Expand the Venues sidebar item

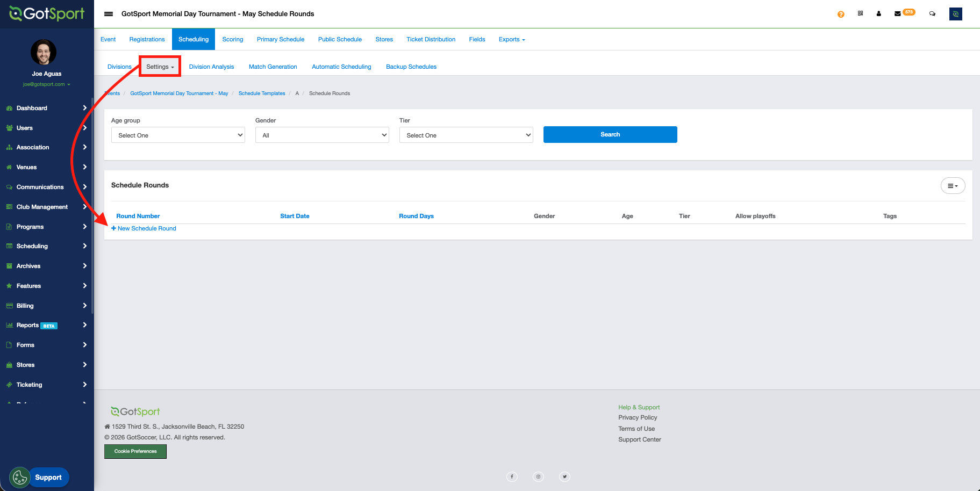point(46,167)
